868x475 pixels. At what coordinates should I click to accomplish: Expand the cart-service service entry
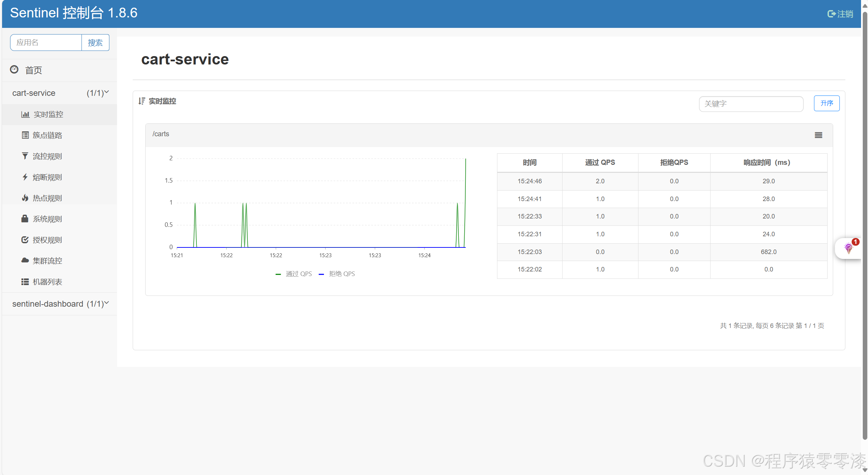click(x=108, y=92)
